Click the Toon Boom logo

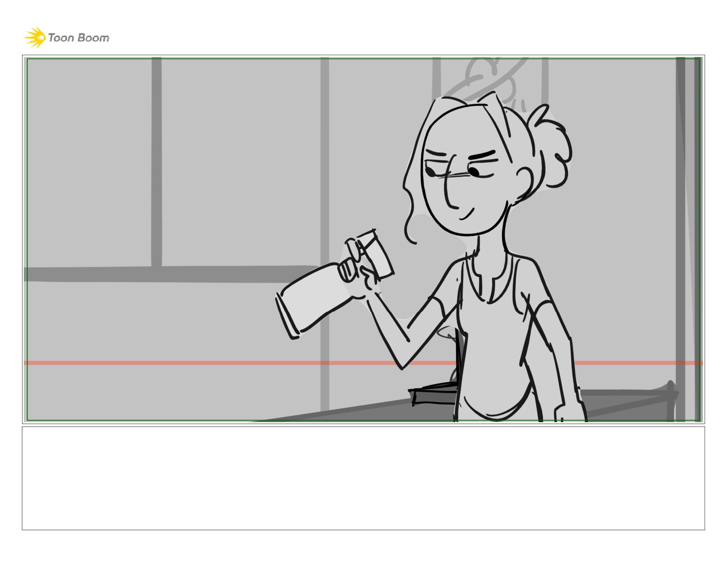66,38
